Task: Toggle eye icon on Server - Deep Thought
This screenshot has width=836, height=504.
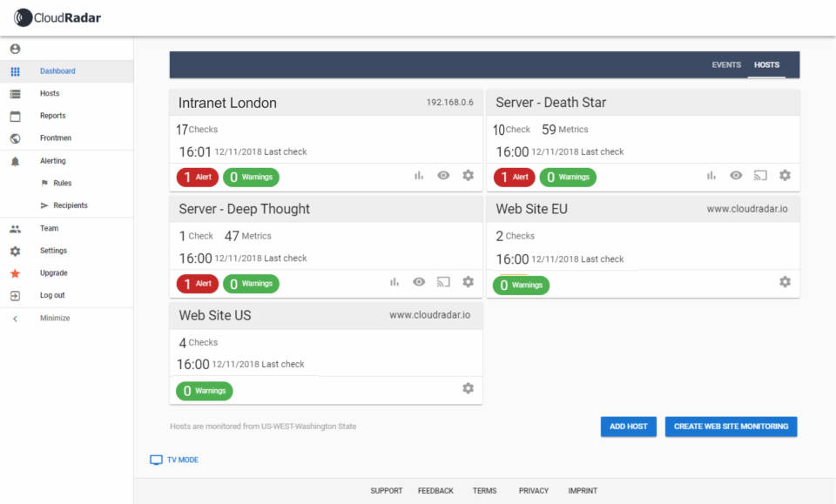Action: click(x=419, y=282)
